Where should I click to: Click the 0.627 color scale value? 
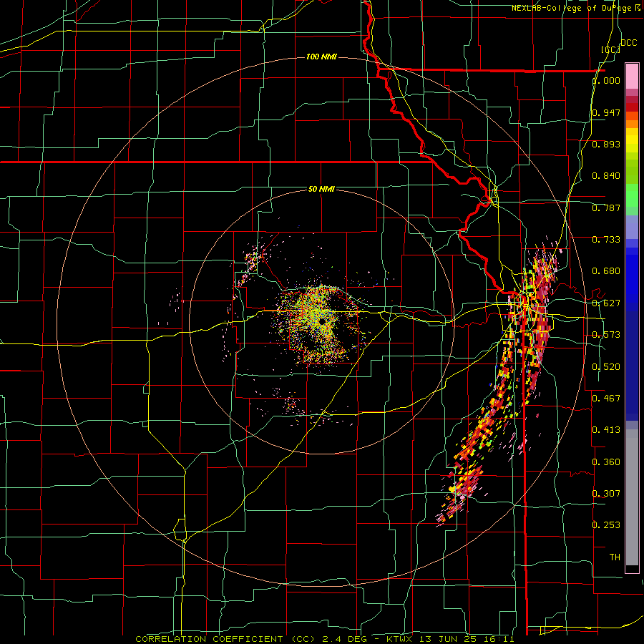[x=606, y=303]
